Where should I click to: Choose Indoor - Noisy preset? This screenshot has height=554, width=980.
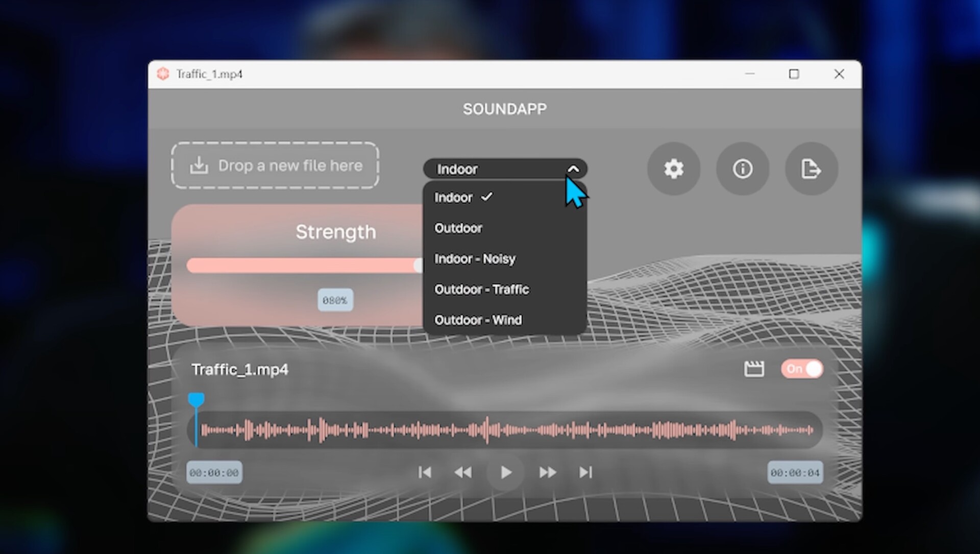tap(475, 259)
